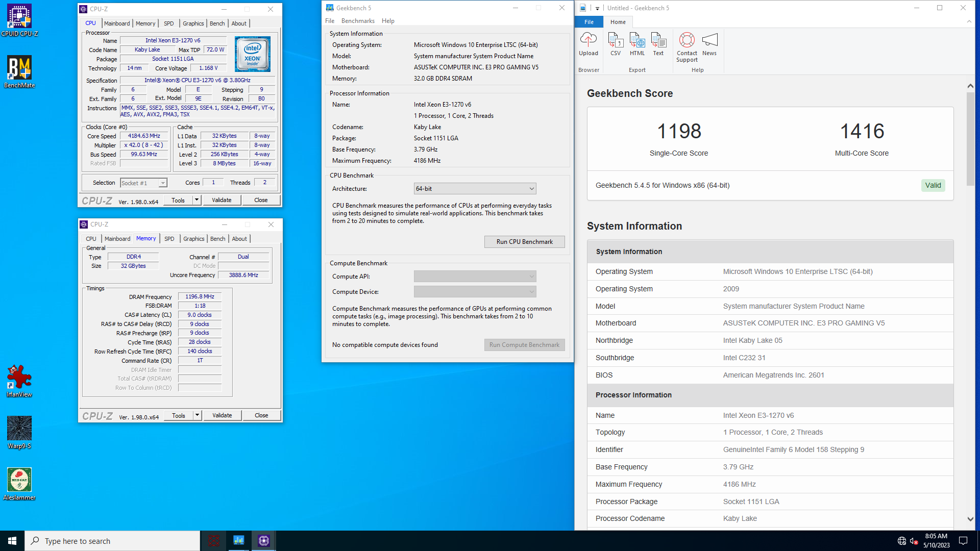Click the scrollbar down arrow in results
This screenshot has height=551, width=980.
tap(970, 519)
